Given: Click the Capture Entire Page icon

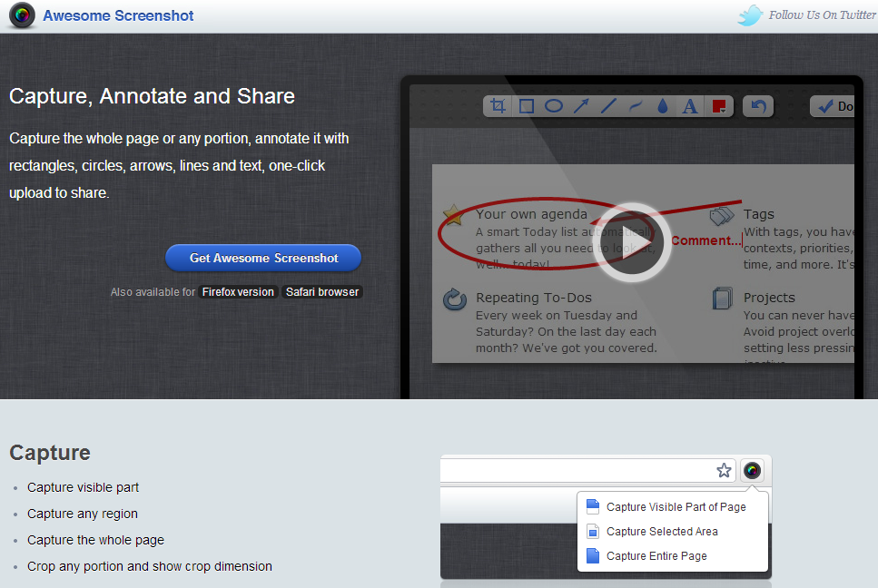Looking at the screenshot, I should 593,555.
